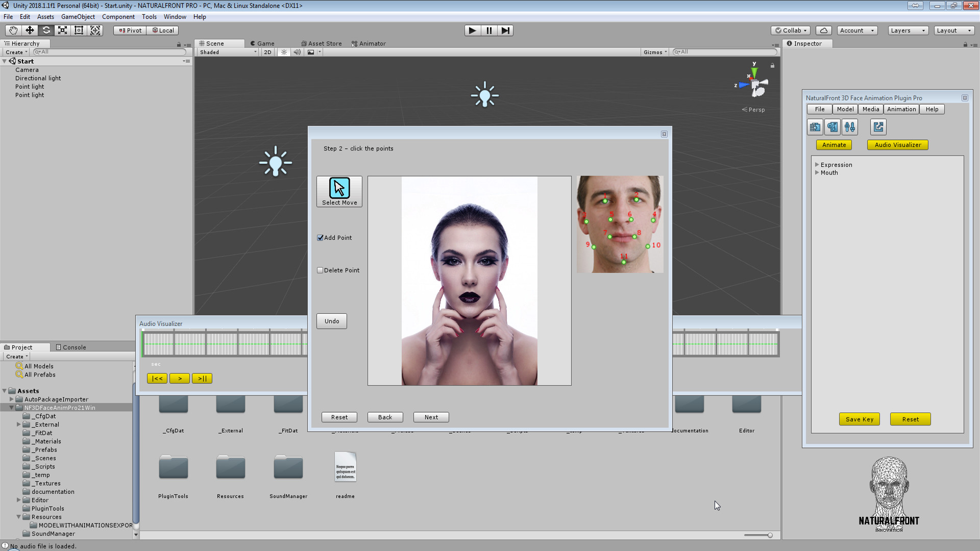Select the Hand tool in Unity's toolbar
This screenshot has height=551, width=980.
12,30
